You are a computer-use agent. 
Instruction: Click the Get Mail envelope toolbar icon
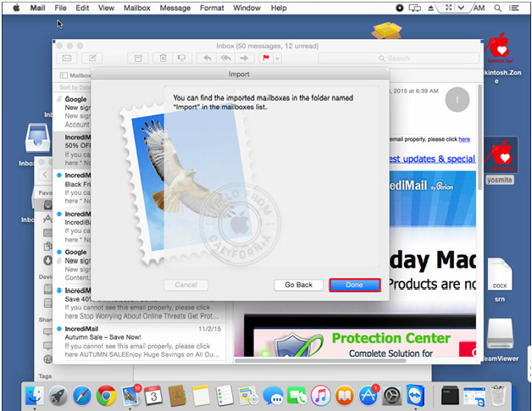(68, 58)
